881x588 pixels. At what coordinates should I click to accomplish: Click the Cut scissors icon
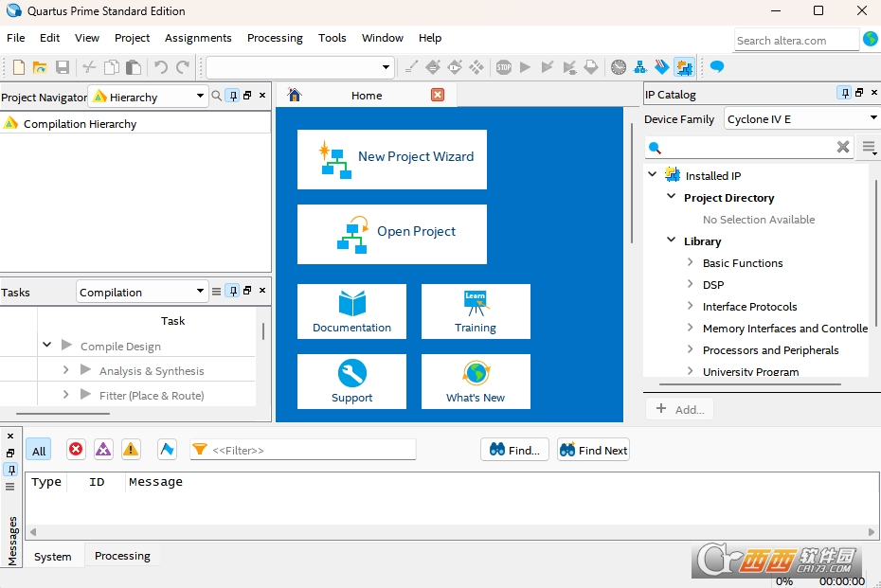coord(89,67)
